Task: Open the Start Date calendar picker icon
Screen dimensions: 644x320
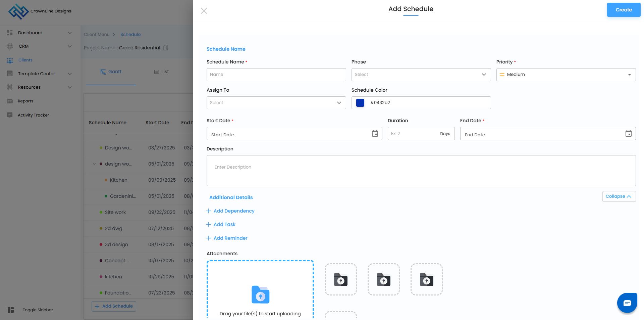Action: pos(375,133)
